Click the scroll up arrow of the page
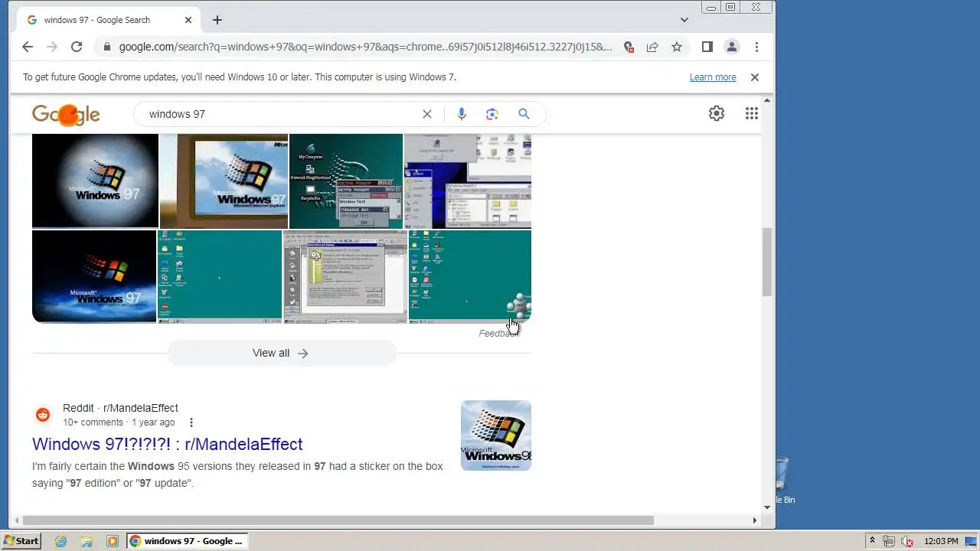980x551 pixels. pyautogui.click(x=767, y=100)
